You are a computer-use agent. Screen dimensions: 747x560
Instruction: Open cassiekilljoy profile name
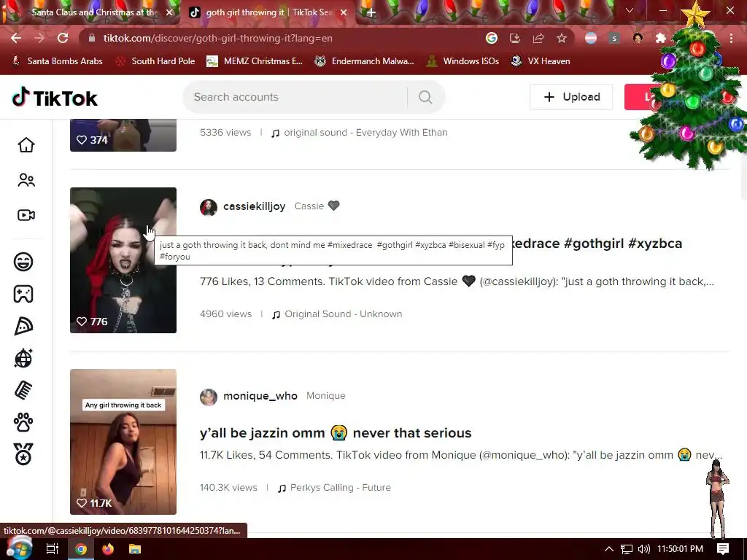[255, 206]
